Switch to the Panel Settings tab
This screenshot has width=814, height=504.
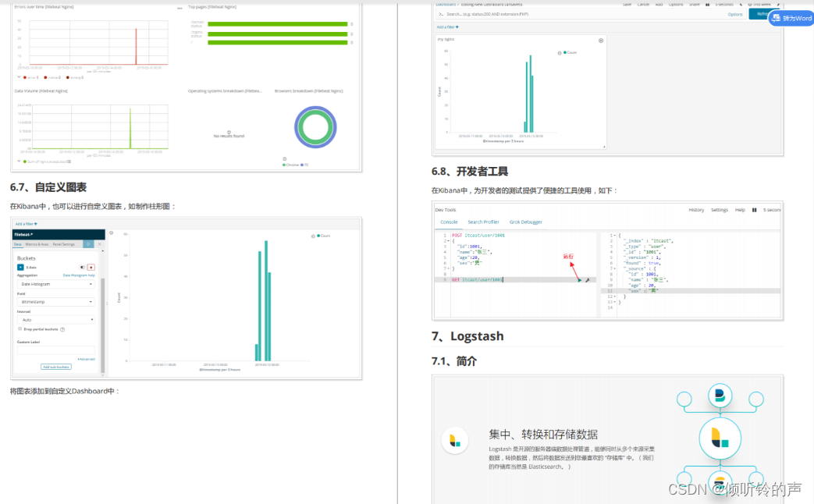64,244
